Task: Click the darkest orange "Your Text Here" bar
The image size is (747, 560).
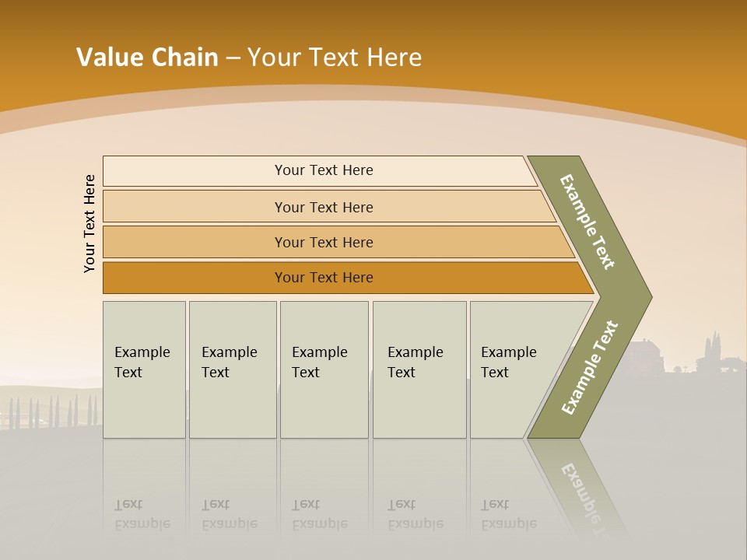Action: coord(324,278)
